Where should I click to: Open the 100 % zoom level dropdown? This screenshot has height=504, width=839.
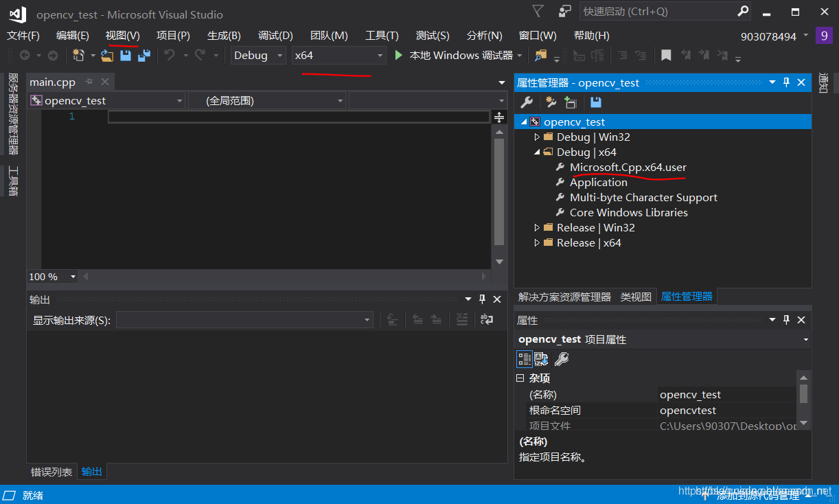click(53, 276)
